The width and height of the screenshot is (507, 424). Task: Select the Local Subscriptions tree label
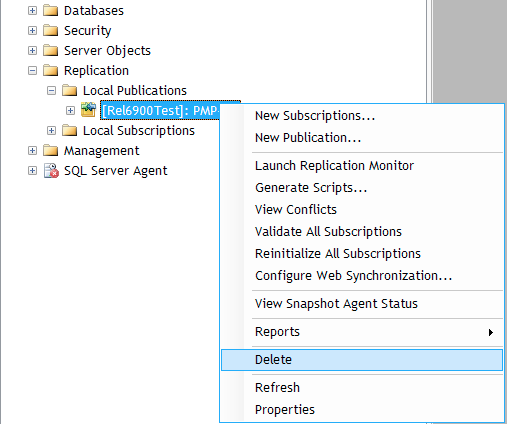click(x=139, y=131)
